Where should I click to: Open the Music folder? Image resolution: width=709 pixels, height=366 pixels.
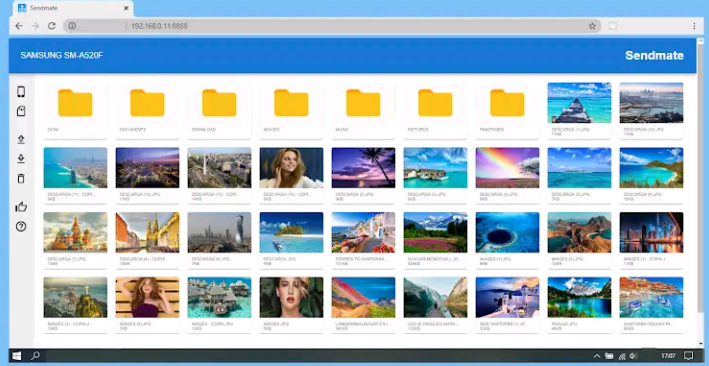363,110
